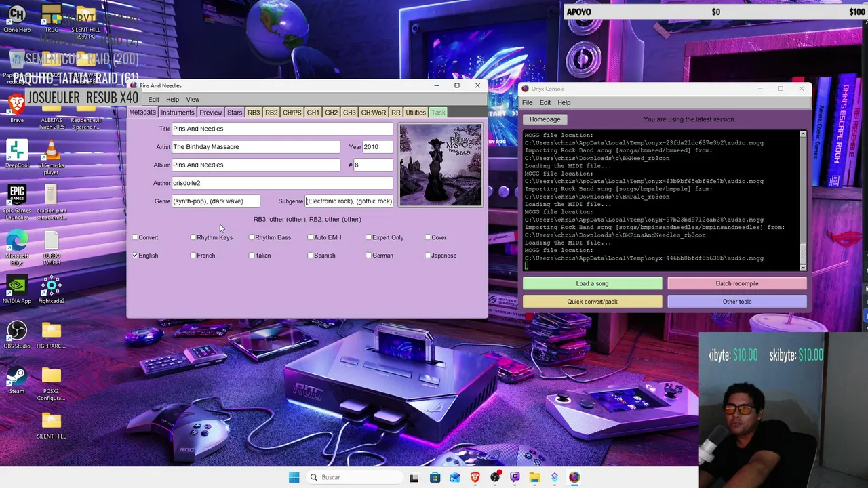Open Microsoft Store in the taskbar
This screenshot has height=488, width=868.
(435, 477)
